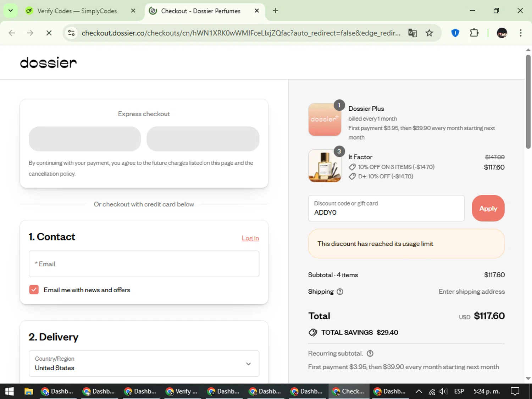The image size is (532, 399).
Task: Click the D+: 10% OFF tag icon
Action: pyautogui.click(x=352, y=176)
